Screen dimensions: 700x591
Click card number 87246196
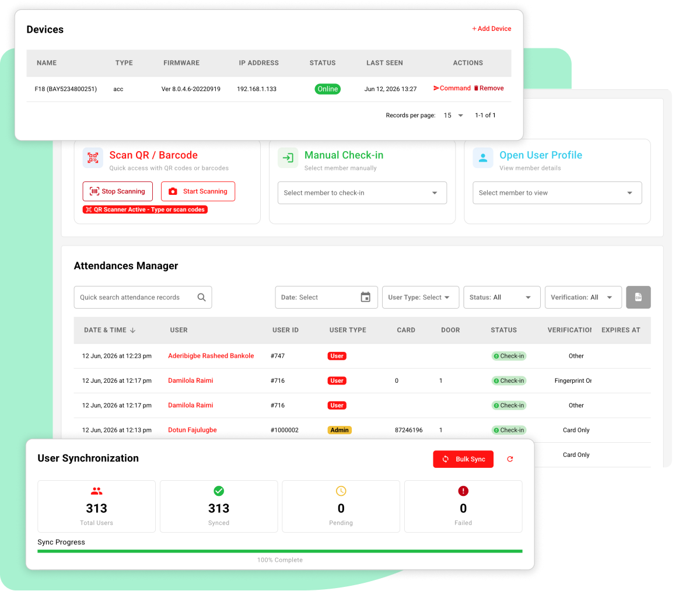point(409,430)
